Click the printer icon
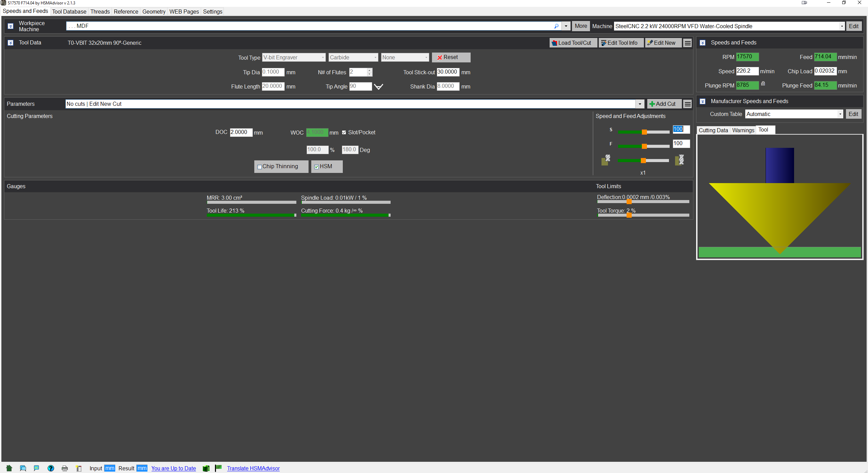 pyautogui.click(x=65, y=468)
